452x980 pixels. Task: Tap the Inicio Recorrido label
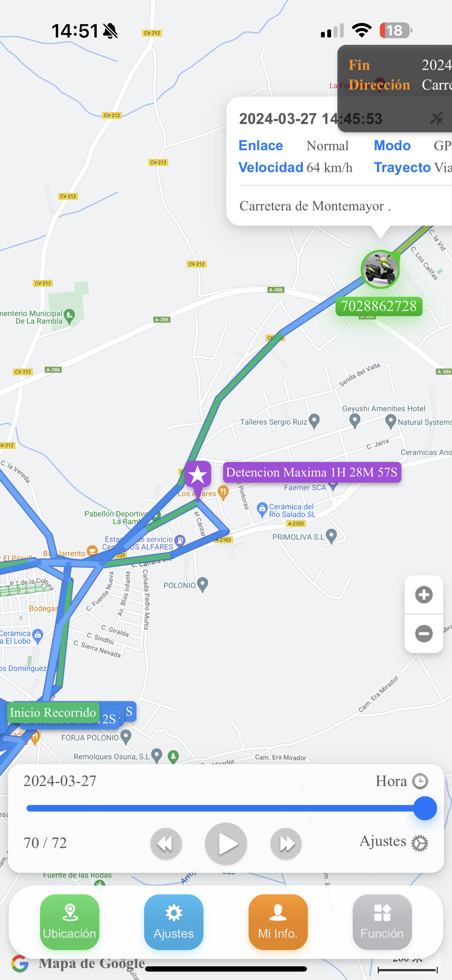(x=53, y=713)
